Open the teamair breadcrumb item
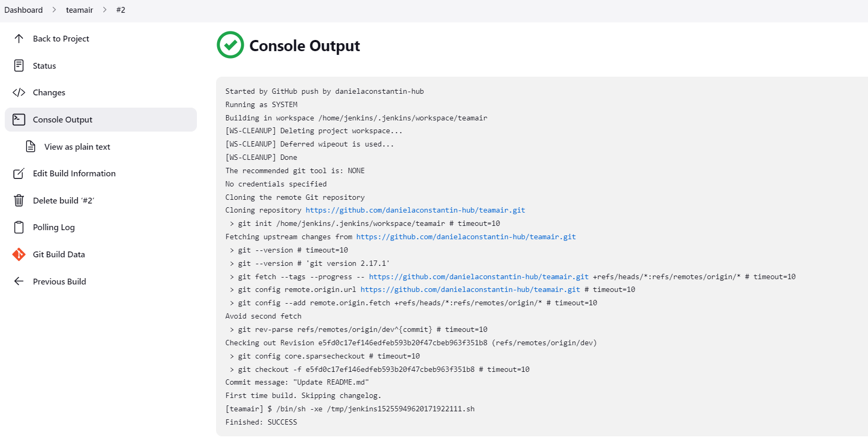This screenshot has width=868, height=439. click(x=79, y=10)
